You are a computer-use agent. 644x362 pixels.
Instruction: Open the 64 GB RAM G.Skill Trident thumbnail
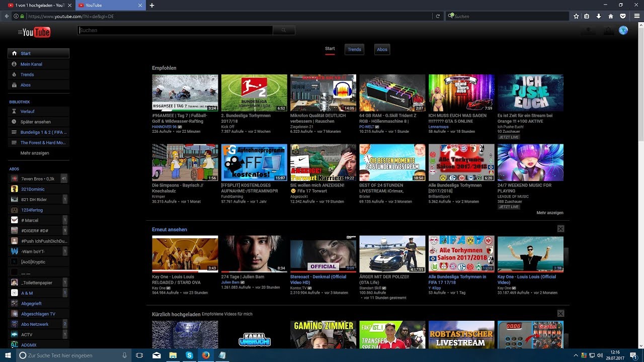[x=392, y=93]
